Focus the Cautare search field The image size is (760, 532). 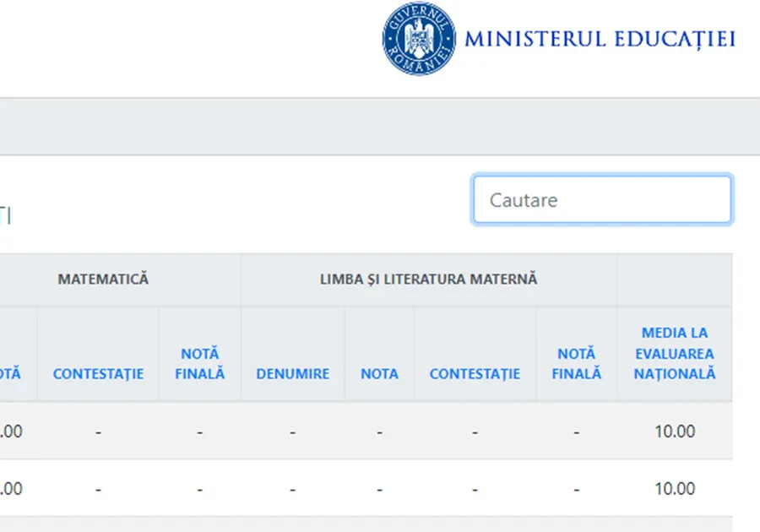click(x=602, y=200)
